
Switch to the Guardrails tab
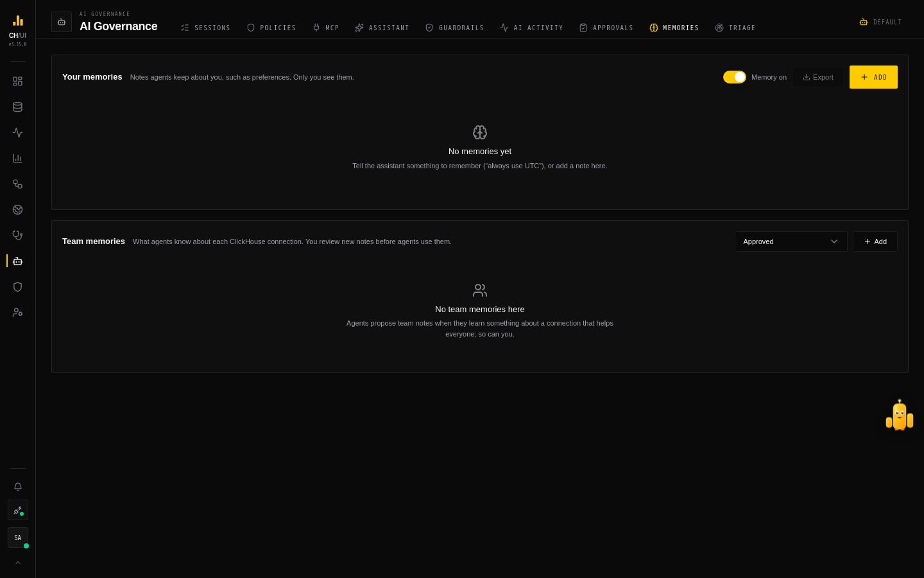coord(454,28)
